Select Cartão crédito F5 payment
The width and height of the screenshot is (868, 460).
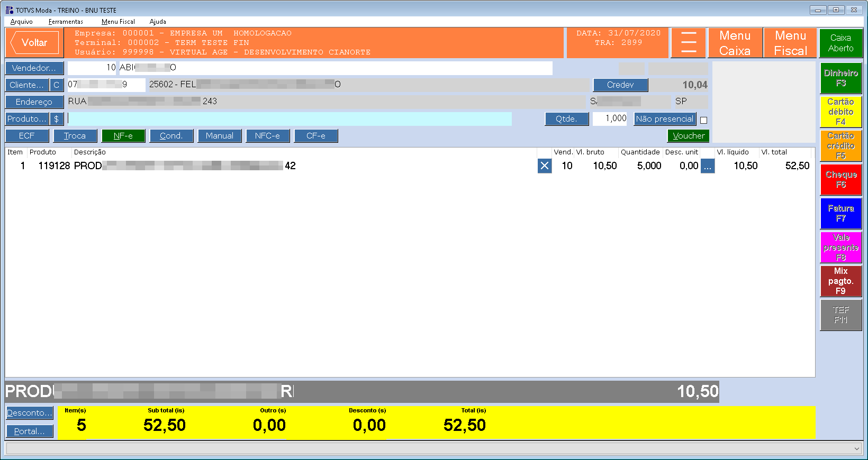(841, 145)
